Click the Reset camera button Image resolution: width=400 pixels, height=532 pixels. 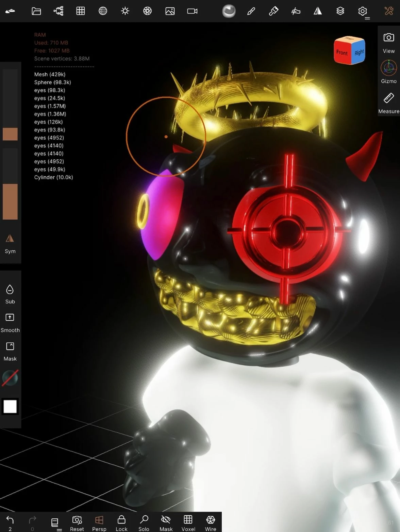pyautogui.click(x=77, y=522)
